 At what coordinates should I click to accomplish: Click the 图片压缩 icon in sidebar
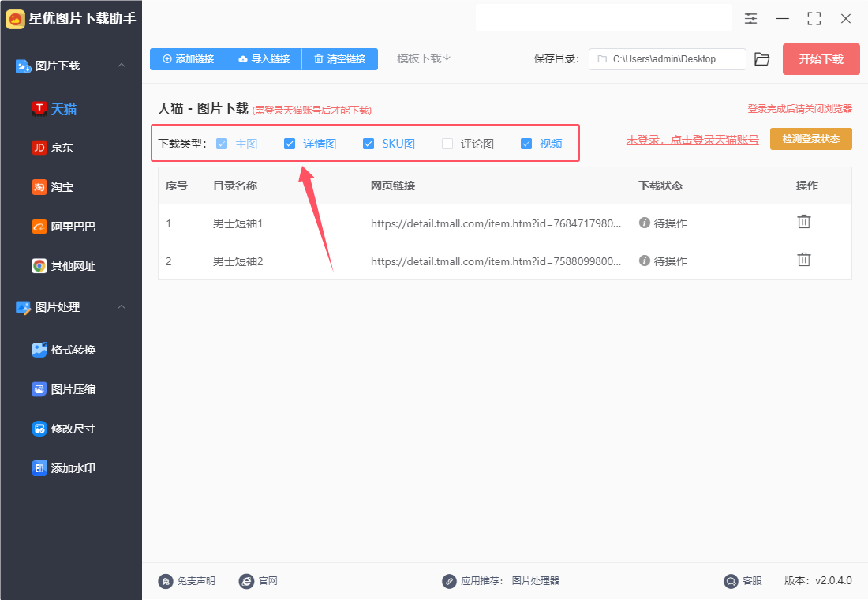pos(39,389)
